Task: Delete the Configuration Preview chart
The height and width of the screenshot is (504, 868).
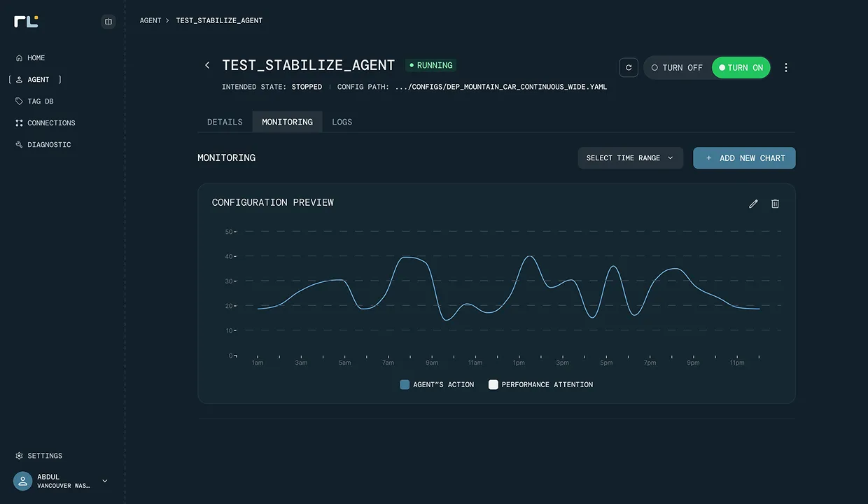Action: (x=775, y=204)
